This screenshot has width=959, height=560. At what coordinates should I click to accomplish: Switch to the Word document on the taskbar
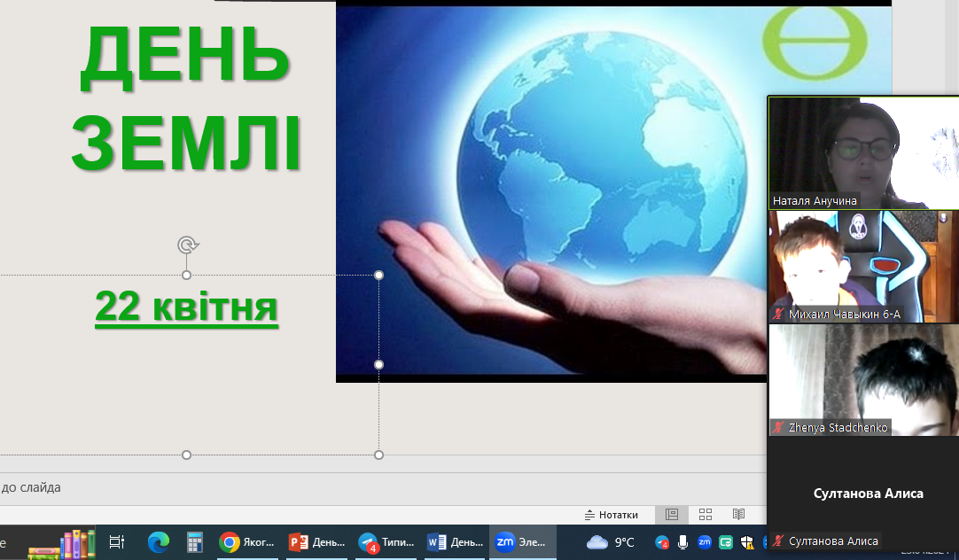455,541
